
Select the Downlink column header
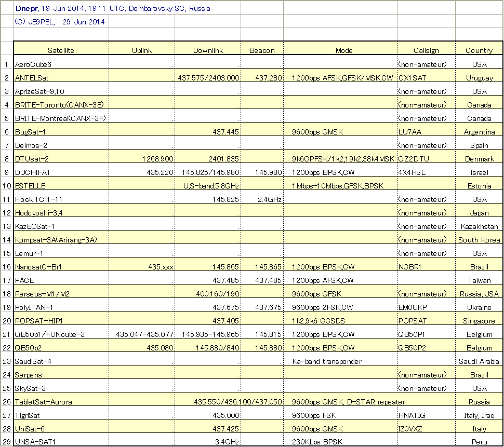(x=208, y=48)
